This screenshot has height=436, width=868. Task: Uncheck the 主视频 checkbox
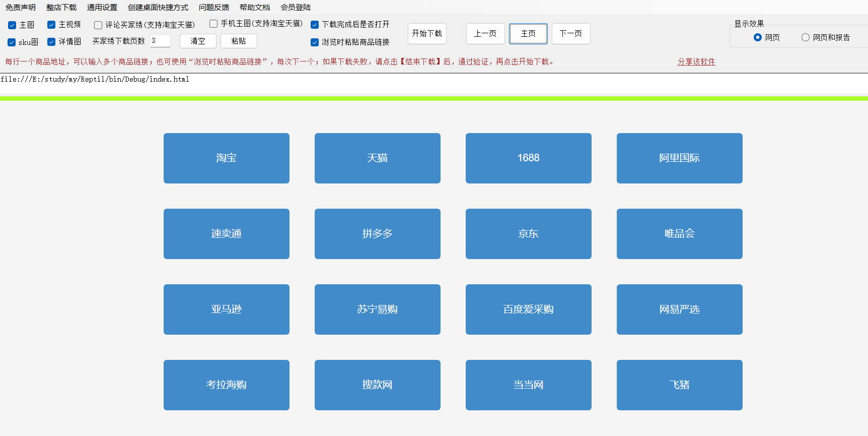pos(51,25)
